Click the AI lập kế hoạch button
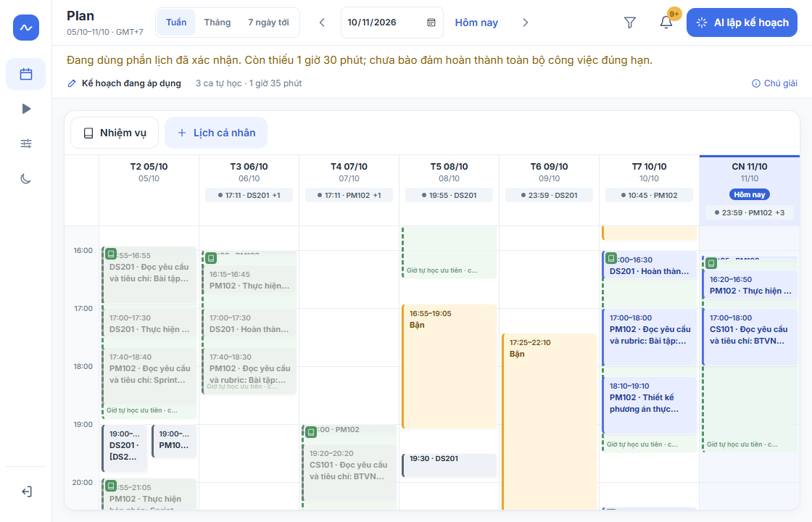 (x=742, y=22)
